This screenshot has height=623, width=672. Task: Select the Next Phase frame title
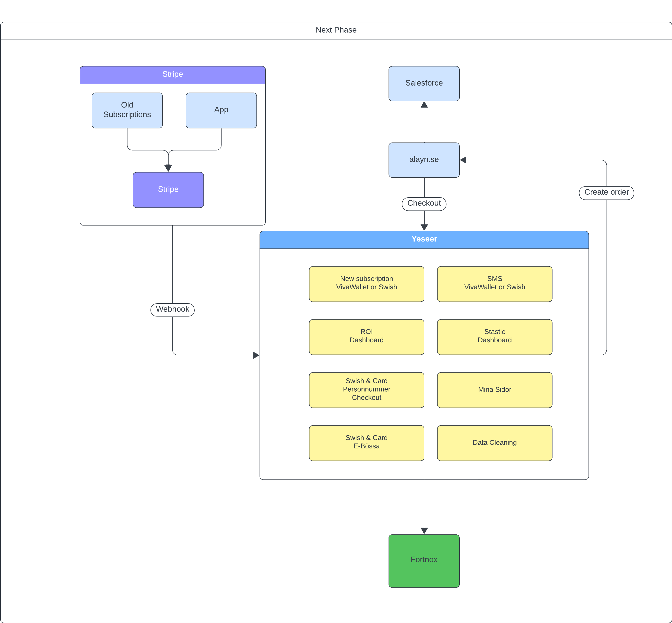pos(336,30)
